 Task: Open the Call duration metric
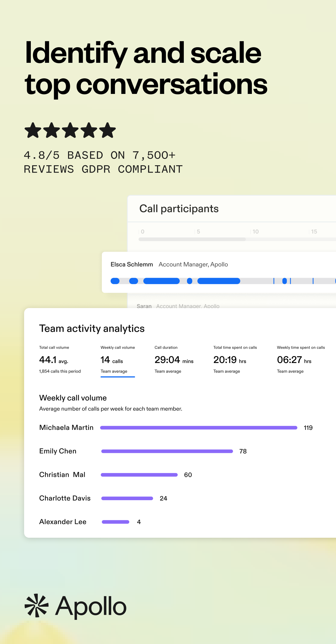pos(174,360)
